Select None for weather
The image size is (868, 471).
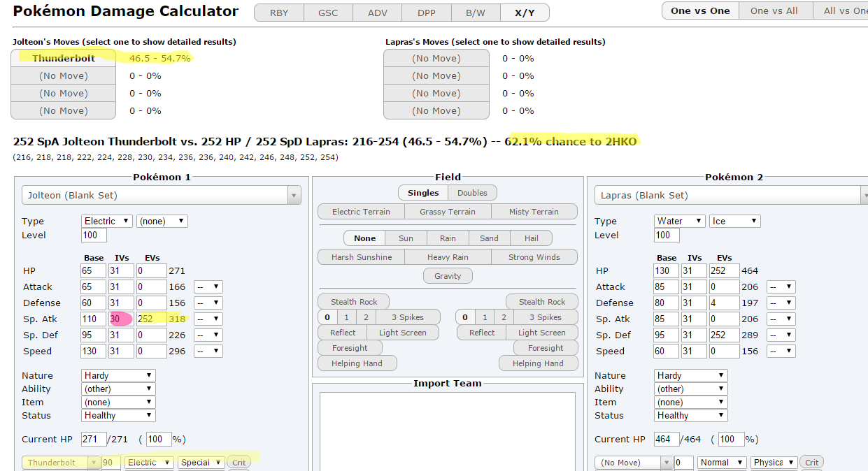tap(364, 238)
